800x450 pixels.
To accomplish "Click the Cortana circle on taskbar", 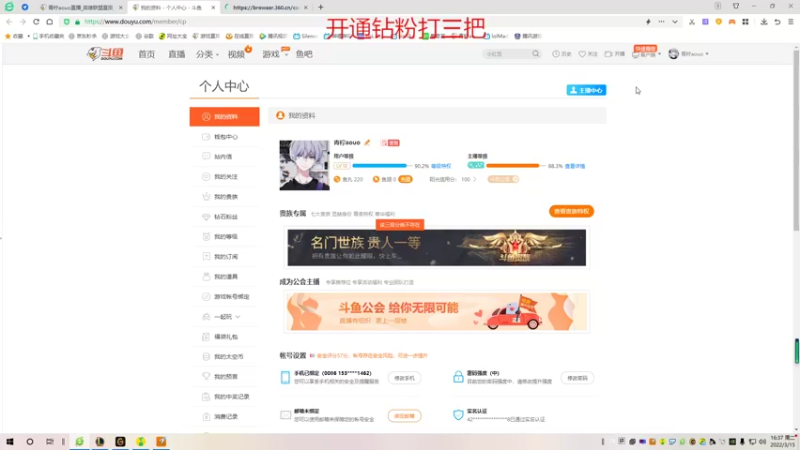I will pyautogui.click(x=30, y=442).
